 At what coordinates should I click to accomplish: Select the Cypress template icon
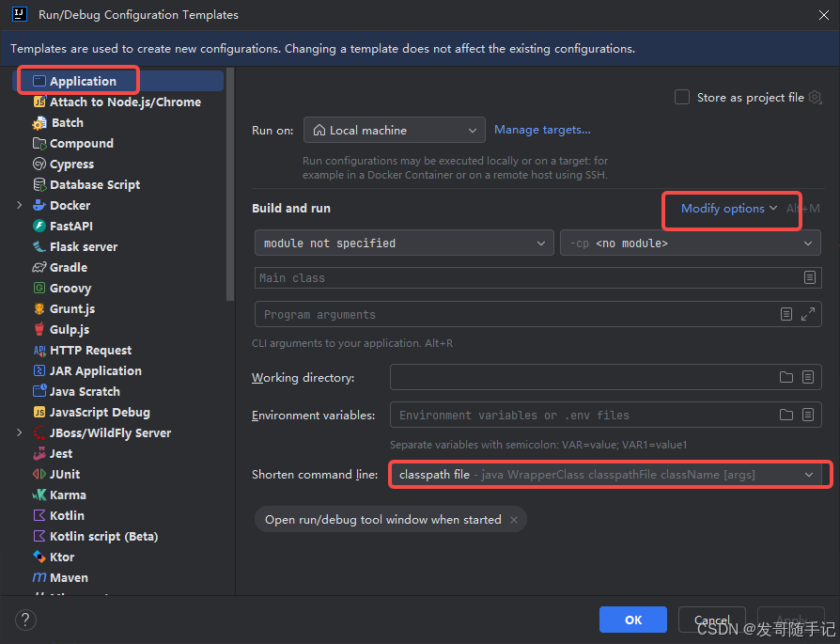39,165
